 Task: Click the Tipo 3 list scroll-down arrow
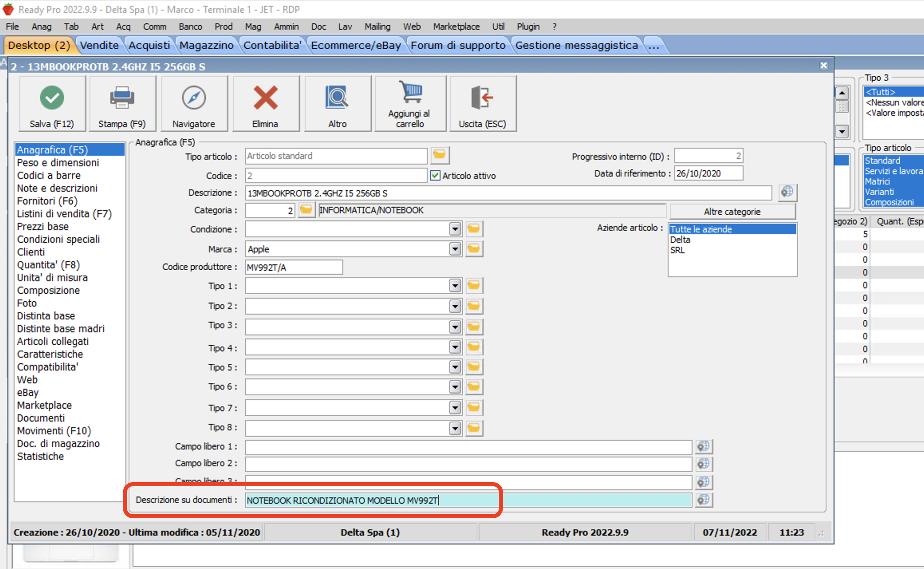point(842,131)
